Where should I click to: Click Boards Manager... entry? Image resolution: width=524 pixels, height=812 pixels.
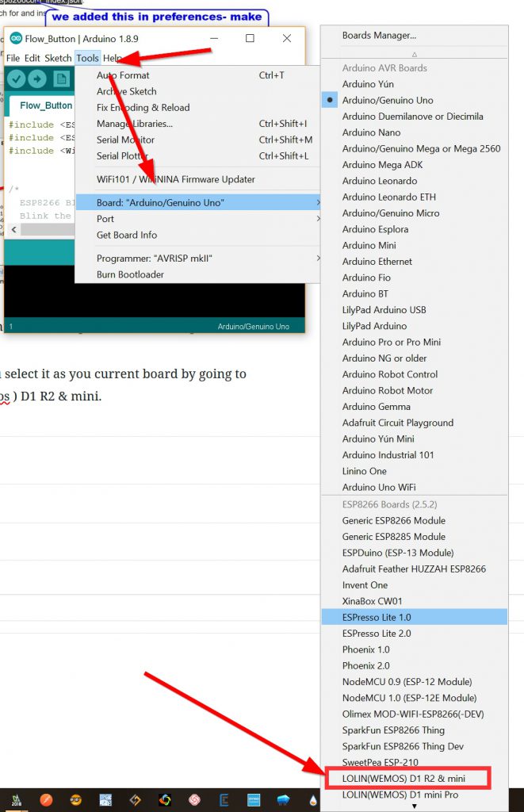point(379,35)
